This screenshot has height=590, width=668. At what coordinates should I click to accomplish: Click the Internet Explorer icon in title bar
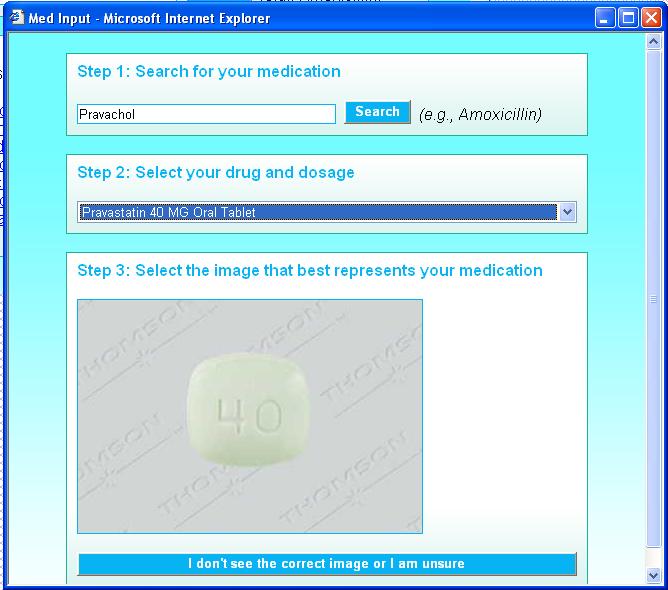pos(17,18)
